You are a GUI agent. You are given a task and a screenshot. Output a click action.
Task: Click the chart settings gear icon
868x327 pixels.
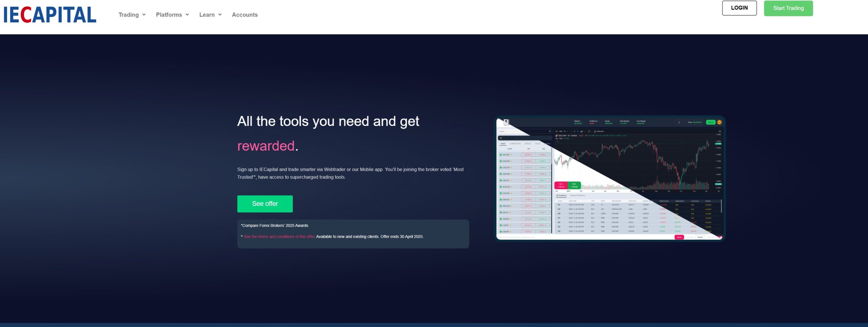(718, 191)
